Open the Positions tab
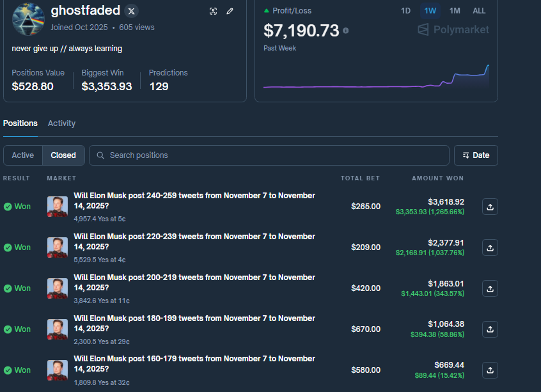541x392 pixels. tap(20, 123)
